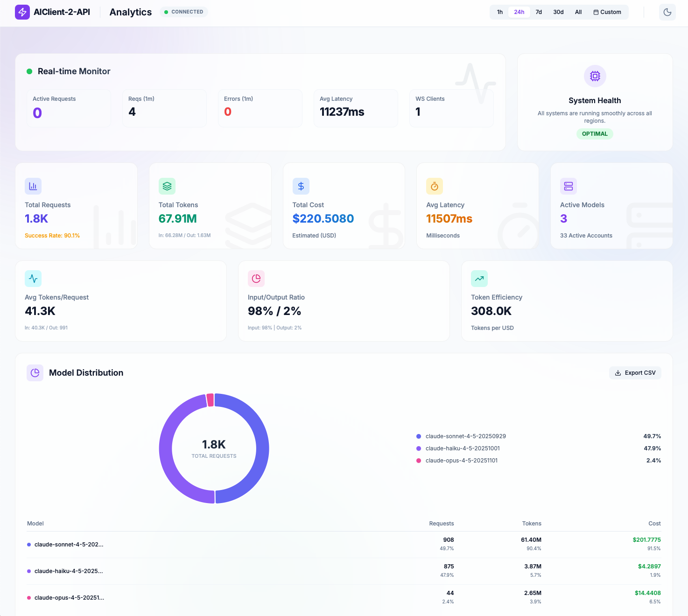This screenshot has height=616, width=688.
Task: Click the Avg Tokens/Request pulse icon
Action: (x=33, y=279)
